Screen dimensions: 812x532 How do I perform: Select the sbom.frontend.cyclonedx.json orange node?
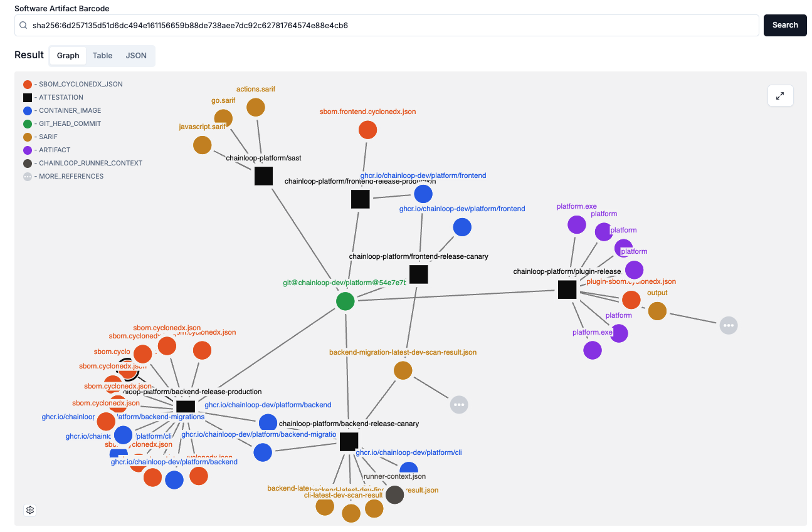click(368, 130)
